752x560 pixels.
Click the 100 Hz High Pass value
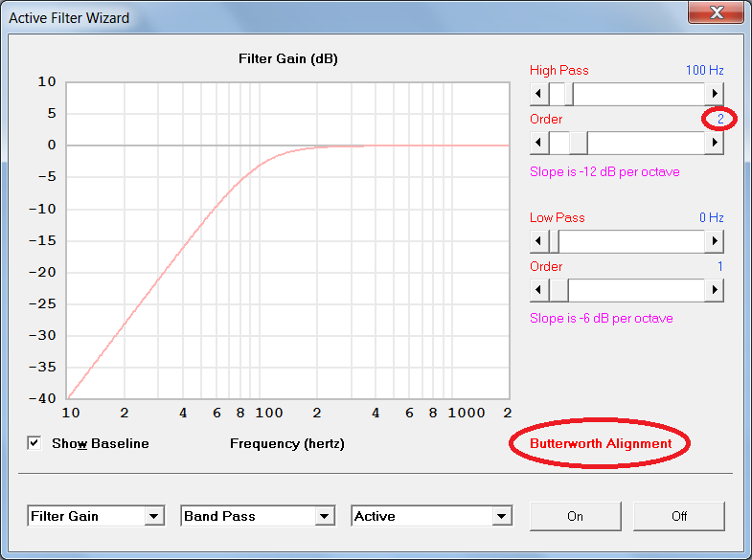[x=704, y=71]
